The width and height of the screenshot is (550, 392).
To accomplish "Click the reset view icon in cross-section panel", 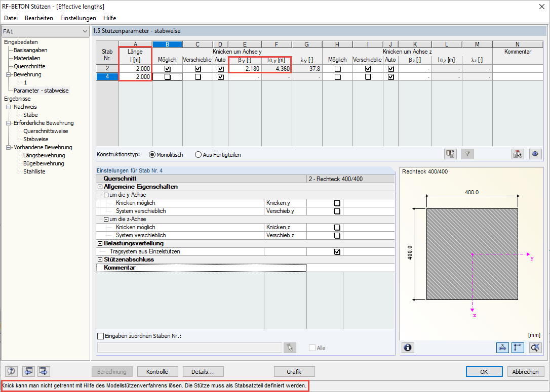I will pyautogui.click(x=535, y=347).
